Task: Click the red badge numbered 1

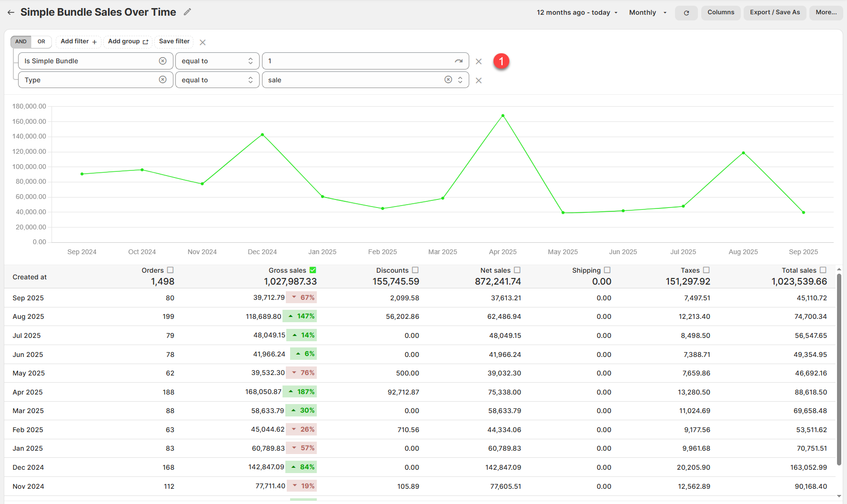Action: pyautogui.click(x=501, y=61)
